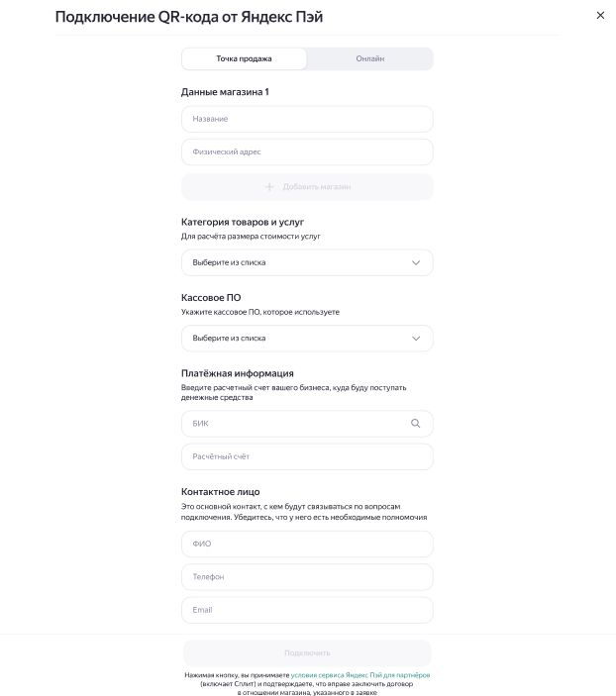Click the БИК input field
Screen dimensions: 616x696
(293, 424)
